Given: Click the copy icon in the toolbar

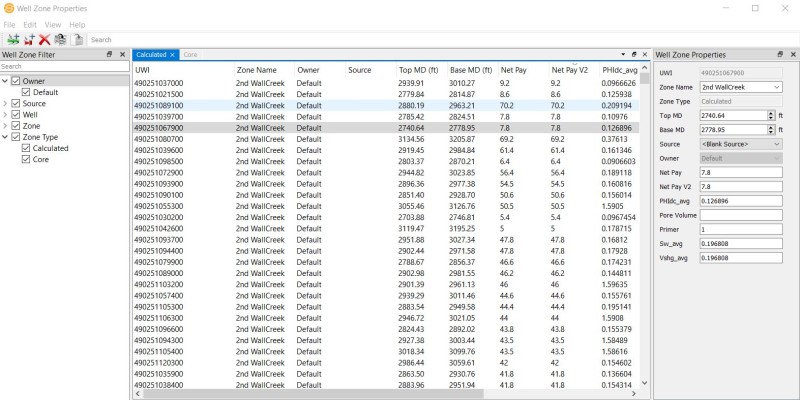Looking at the screenshot, I should (60, 39).
